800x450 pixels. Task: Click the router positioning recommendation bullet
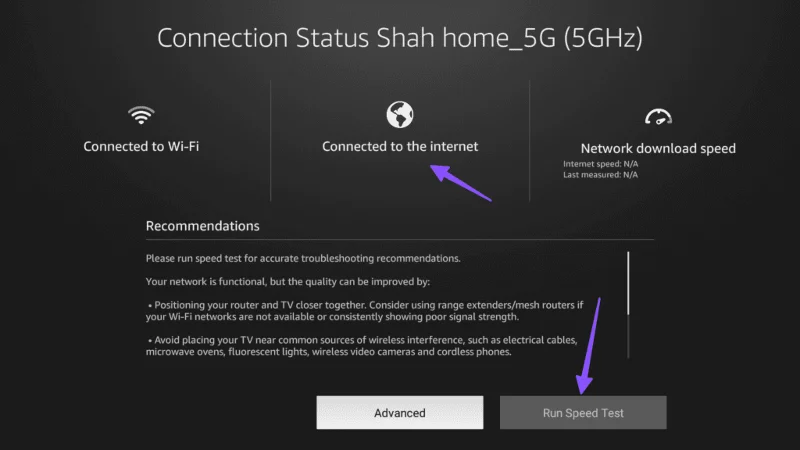click(364, 311)
